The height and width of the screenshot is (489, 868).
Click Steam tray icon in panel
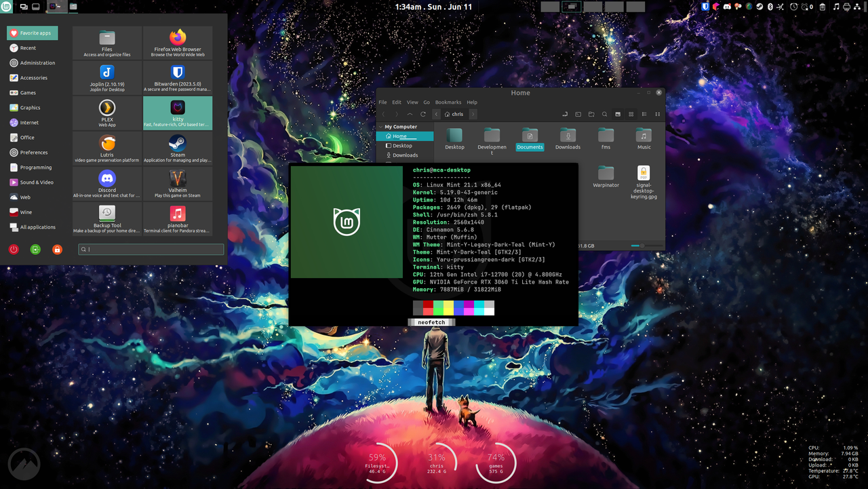(759, 6)
